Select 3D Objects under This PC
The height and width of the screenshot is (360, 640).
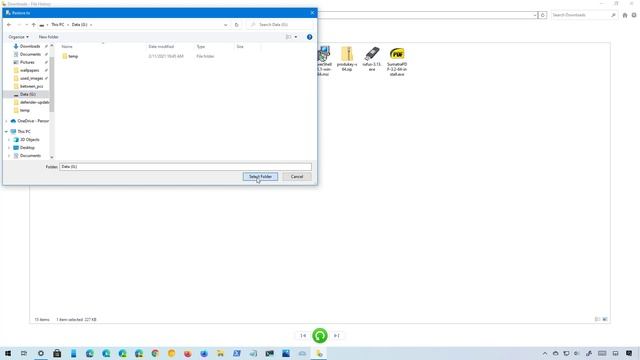[x=29, y=140]
